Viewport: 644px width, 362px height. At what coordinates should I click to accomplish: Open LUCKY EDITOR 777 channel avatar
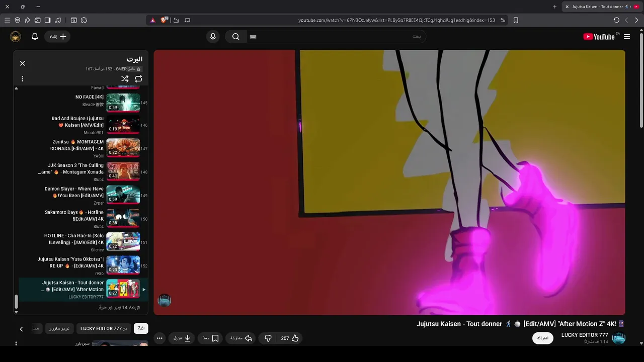(x=619, y=338)
